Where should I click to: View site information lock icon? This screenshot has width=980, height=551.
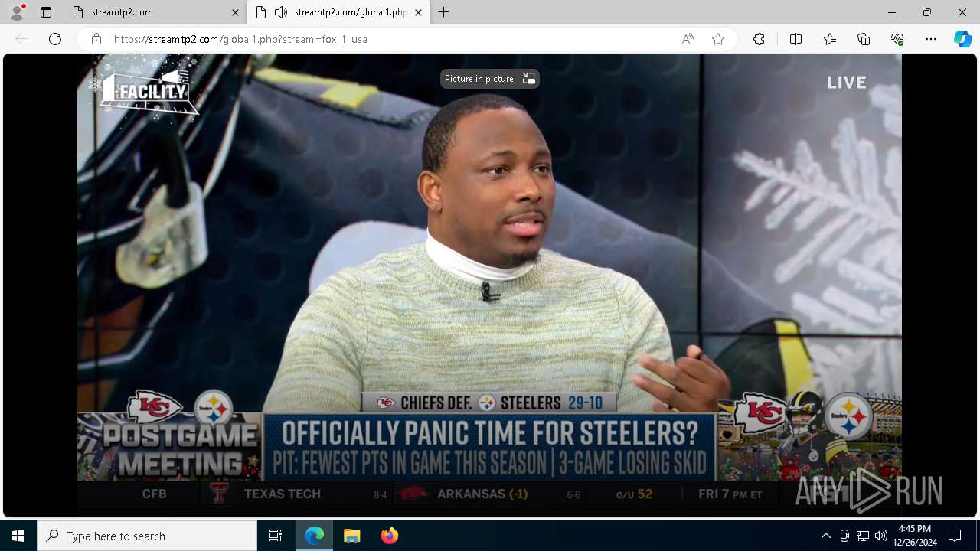(x=96, y=39)
